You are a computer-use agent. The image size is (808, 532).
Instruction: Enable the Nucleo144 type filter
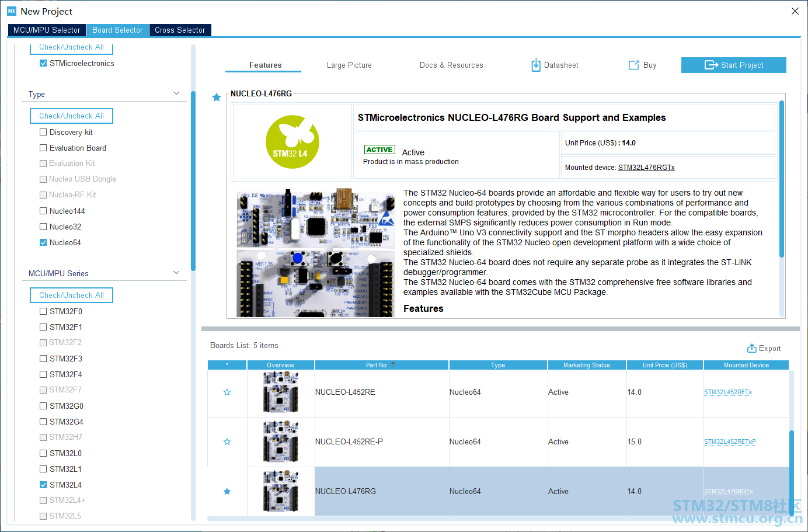(x=43, y=211)
